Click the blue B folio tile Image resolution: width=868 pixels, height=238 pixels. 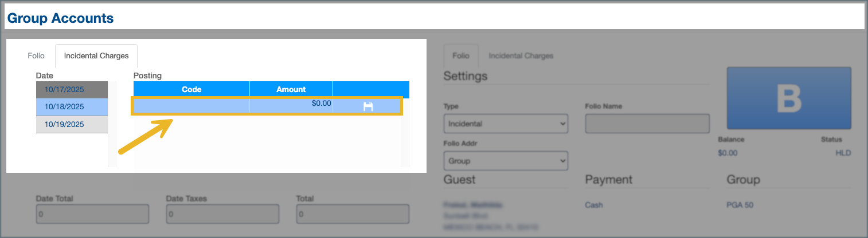789,98
